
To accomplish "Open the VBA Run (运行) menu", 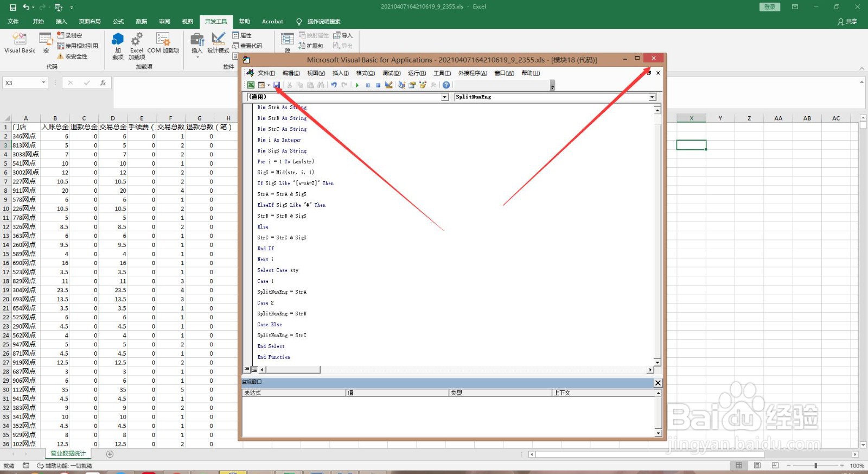I will 417,73.
